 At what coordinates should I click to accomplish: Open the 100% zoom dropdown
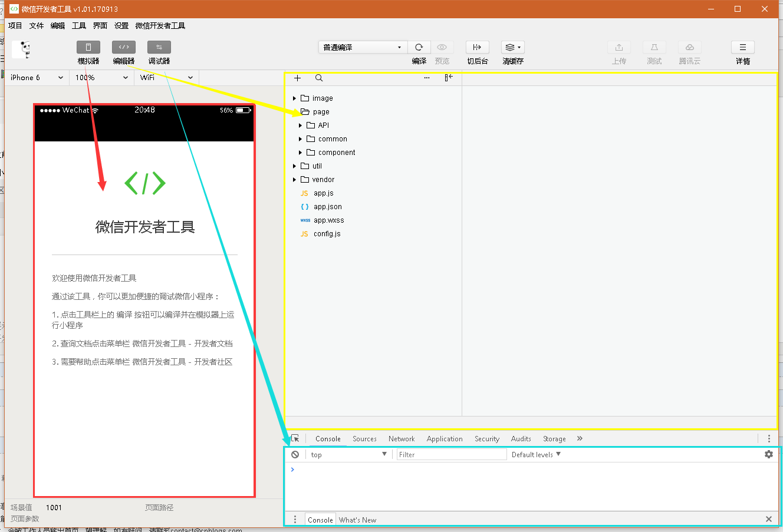click(101, 78)
